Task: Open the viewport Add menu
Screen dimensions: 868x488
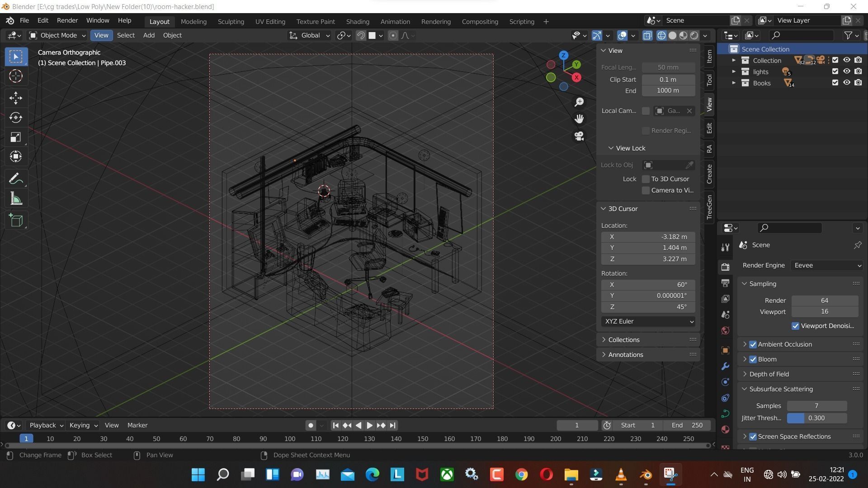Action: (x=149, y=35)
